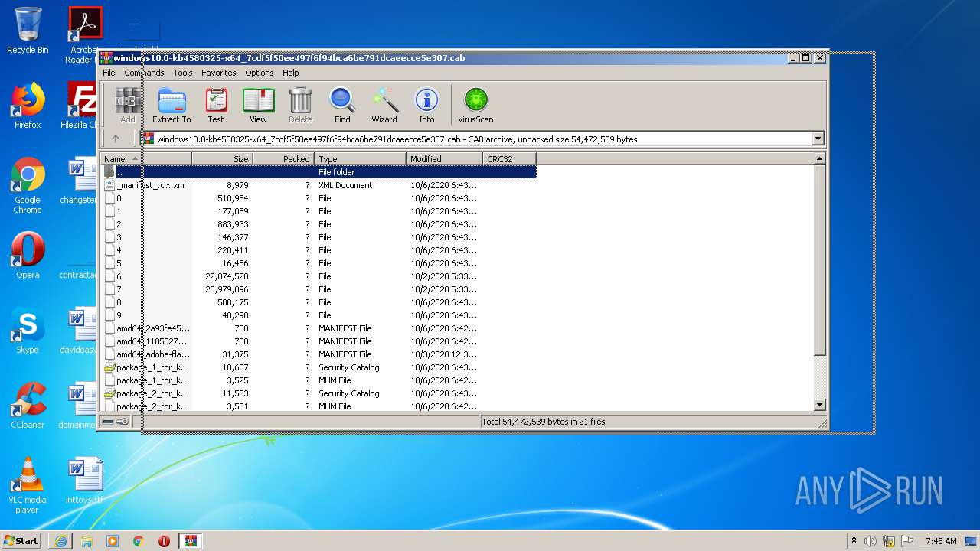
Task: Sort by CRC32 column header
Action: click(x=509, y=158)
